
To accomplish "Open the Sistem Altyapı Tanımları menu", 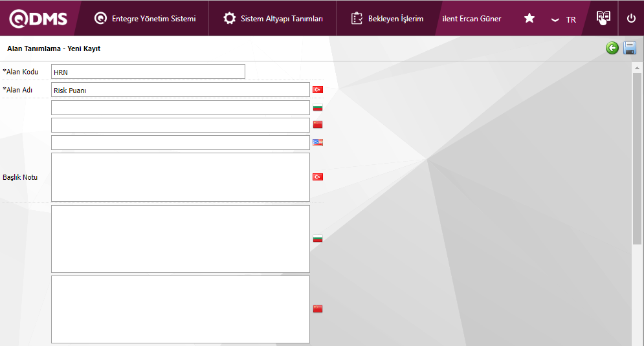I will coord(272,19).
